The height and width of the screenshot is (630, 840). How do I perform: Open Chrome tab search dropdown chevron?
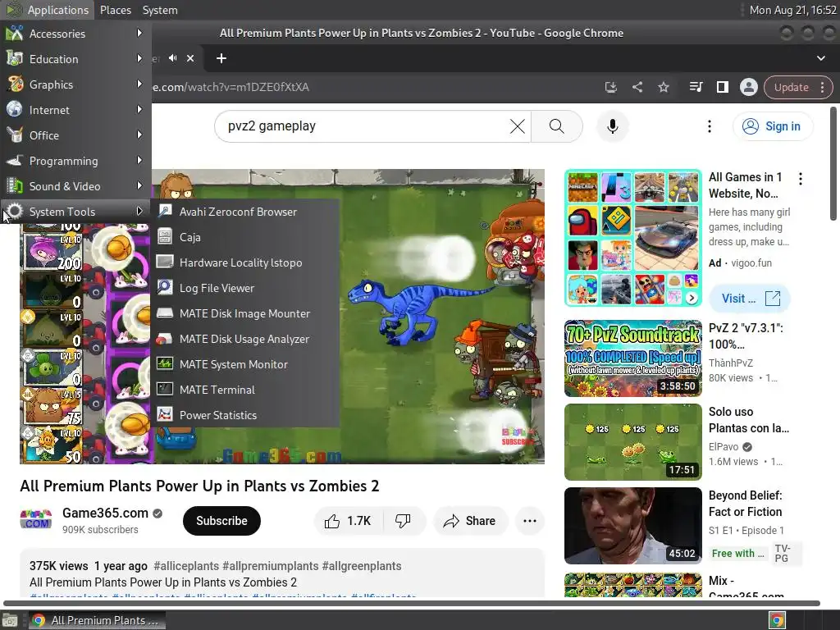pyautogui.click(x=820, y=58)
